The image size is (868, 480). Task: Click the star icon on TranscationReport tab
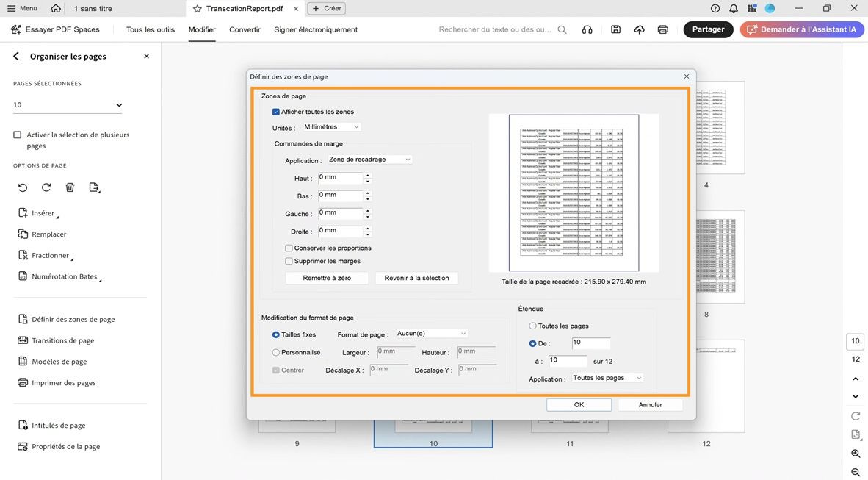click(197, 9)
